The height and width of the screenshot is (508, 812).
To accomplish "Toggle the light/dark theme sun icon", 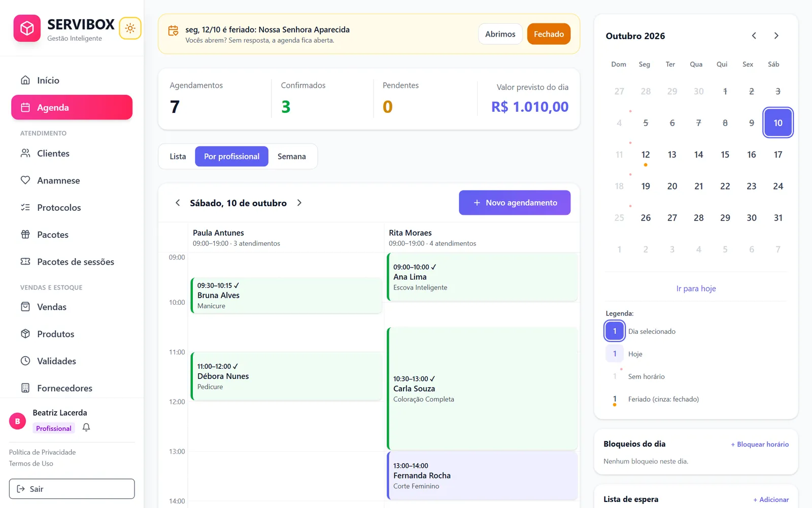I will pyautogui.click(x=130, y=28).
